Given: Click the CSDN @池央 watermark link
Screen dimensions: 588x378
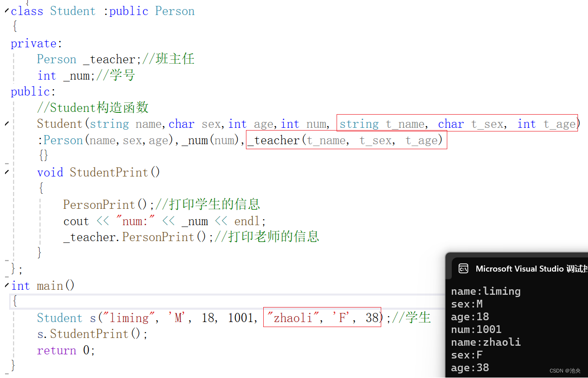Looking at the screenshot, I should tap(565, 370).
